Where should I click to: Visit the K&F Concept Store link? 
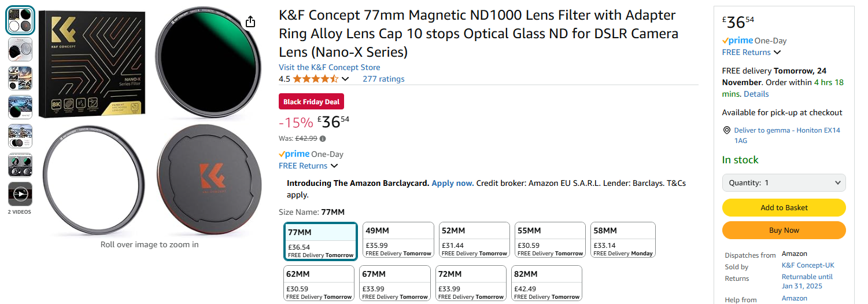(x=329, y=67)
